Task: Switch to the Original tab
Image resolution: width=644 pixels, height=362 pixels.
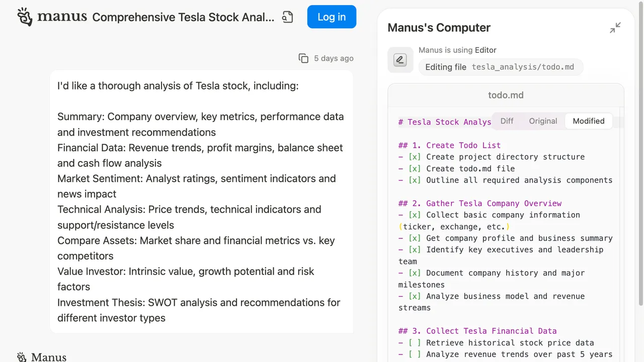Action: click(543, 121)
